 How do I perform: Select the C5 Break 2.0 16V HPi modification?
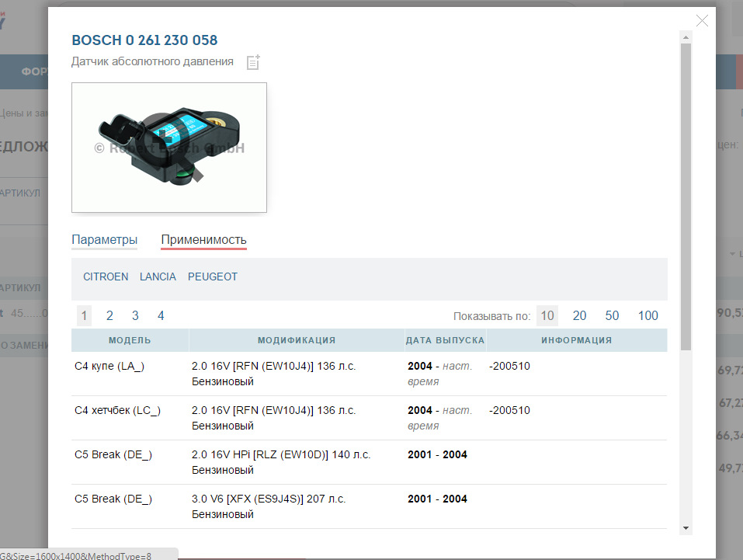pyautogui.click(x=281, y=462)
